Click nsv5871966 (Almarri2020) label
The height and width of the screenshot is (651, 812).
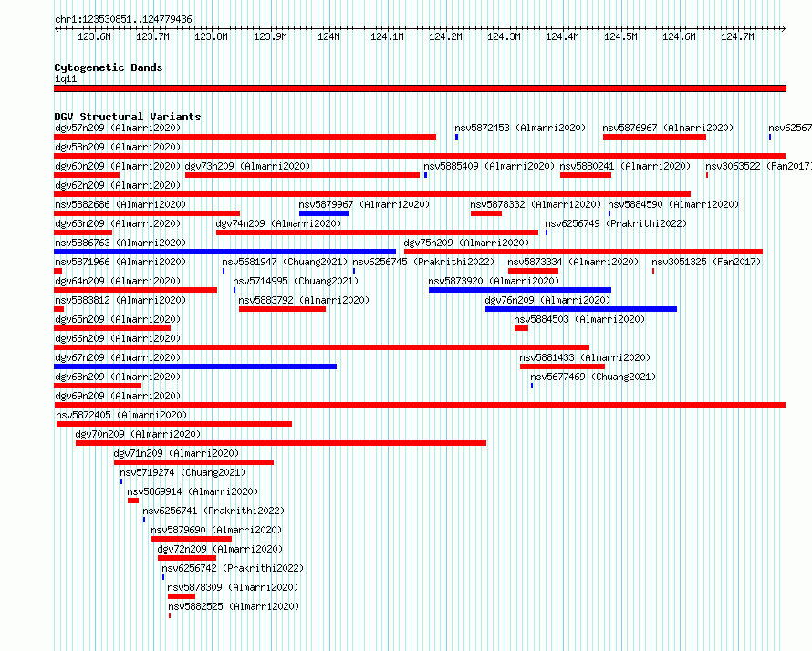[x=120, y=262]
